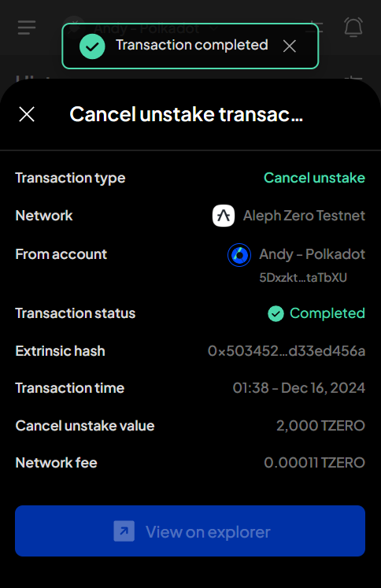
Task: Click the Transaction completed message text
Action: (192, 45)
